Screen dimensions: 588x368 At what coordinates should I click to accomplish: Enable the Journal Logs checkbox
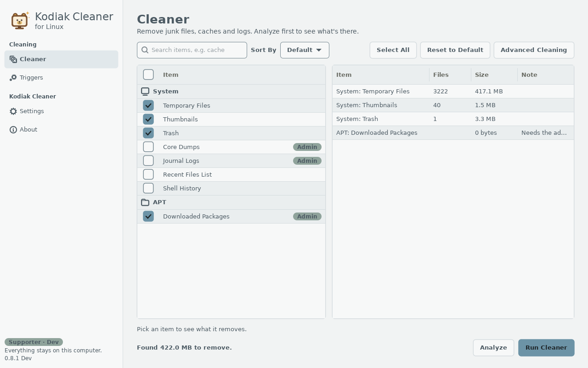pos(148,161)
